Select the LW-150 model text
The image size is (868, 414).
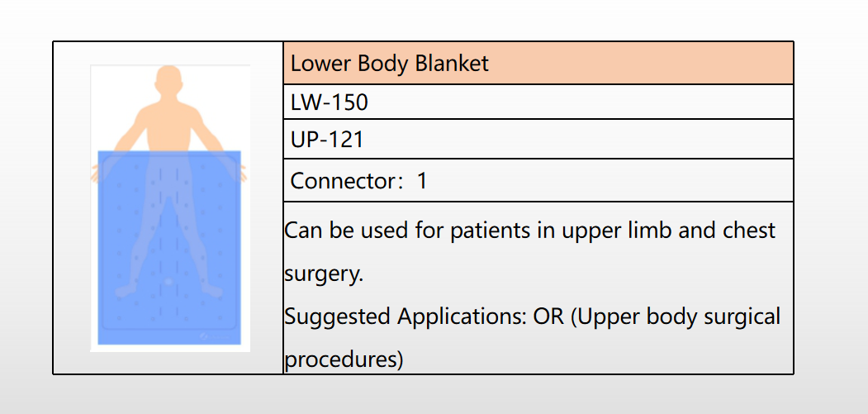[330, 102]
